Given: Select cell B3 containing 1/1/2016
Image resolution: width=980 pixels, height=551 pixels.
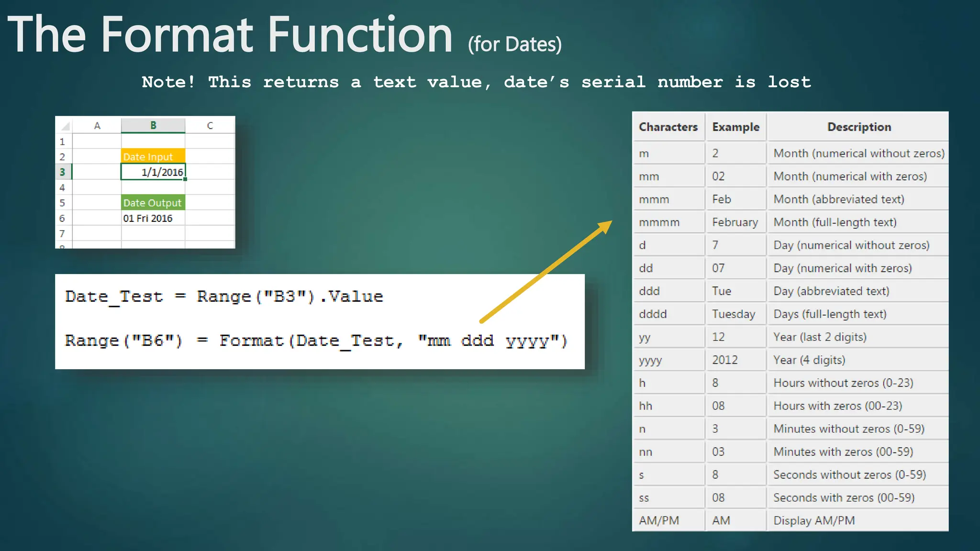Looking at the screenshot, I should click(153, 172).
